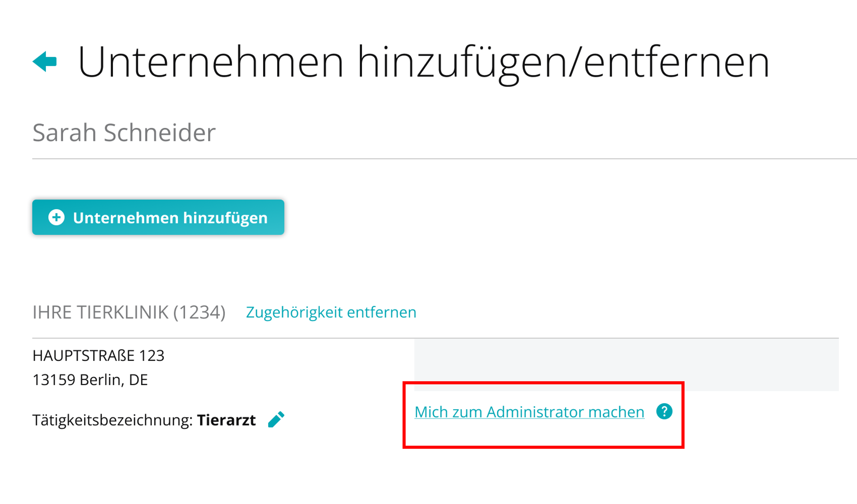Viewport: 857px width, 504px height.
Task: Click the HAUPTSTRAßE 123 address line
Action: point(98,356)
